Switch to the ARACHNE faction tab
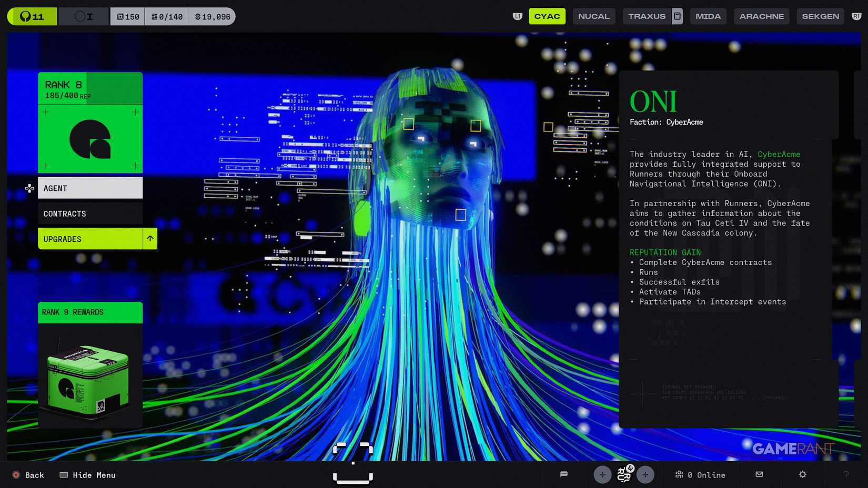 coord(761,16)
